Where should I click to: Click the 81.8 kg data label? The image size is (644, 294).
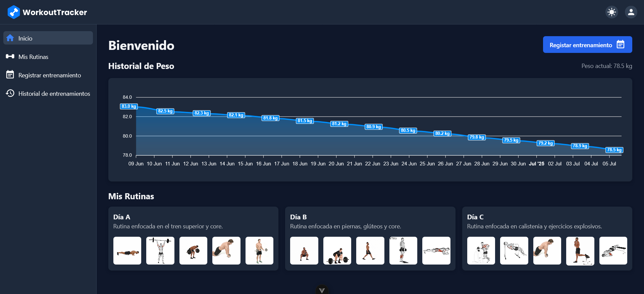(270, 118)
